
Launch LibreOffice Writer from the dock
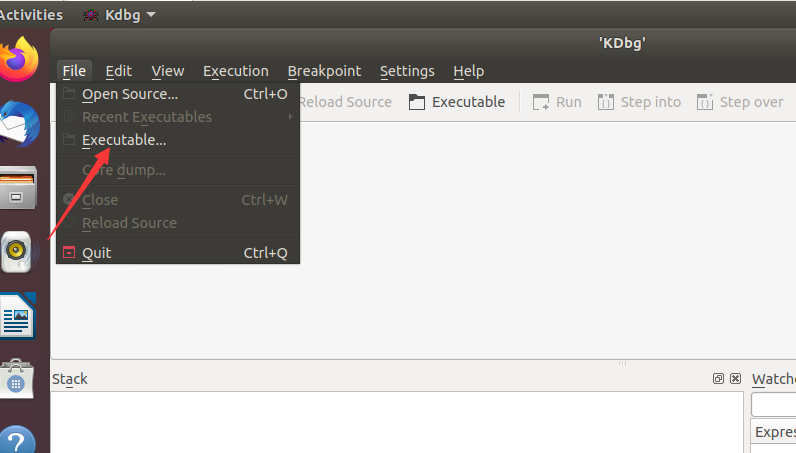click(x=18, y=316)
